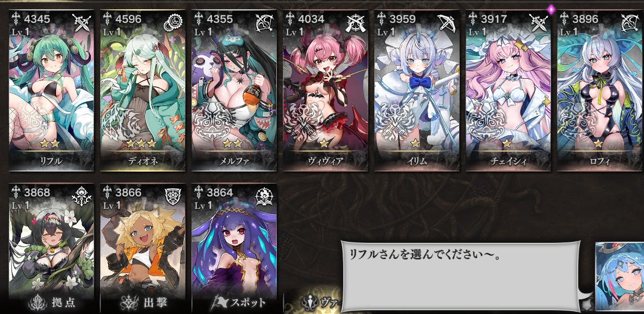The height and width of the screenshot is (314, 644).
Task: Click the ornate class icon on 3868 card
Action: click(x=81, y=197)
